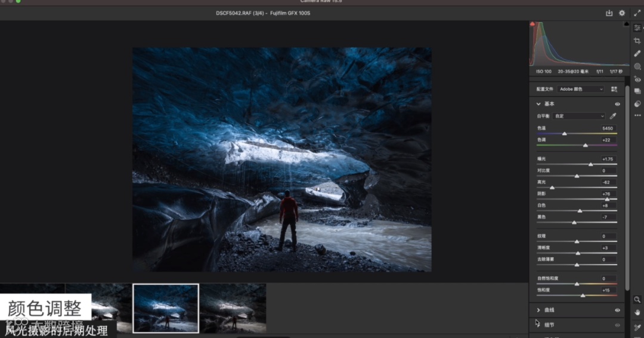The width and height of the screenshot is (644, 338).
Task: Click the 色温 value field 5450
Action: (x=608, y=128)
